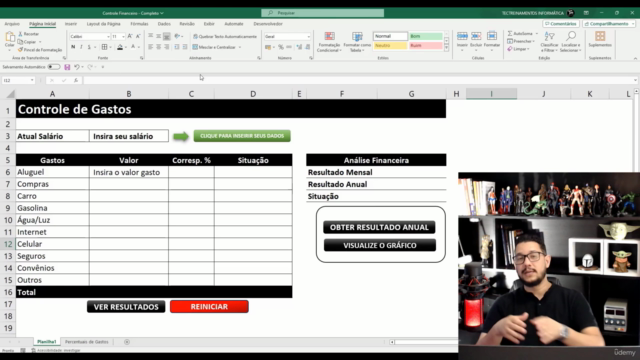Viewport: 640px width, 360px height.
Task: Open Formatar como Tabela gallery
Action: click(x=357, y=42)
